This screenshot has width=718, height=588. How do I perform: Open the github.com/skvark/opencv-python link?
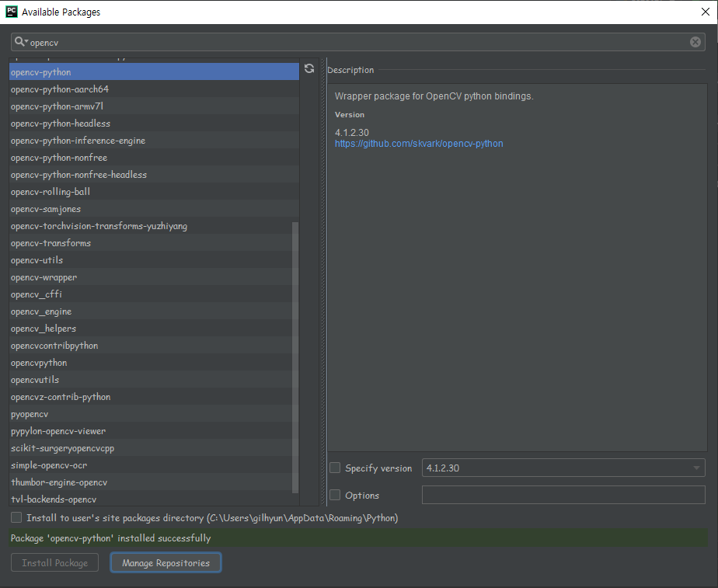coord(419,144)
